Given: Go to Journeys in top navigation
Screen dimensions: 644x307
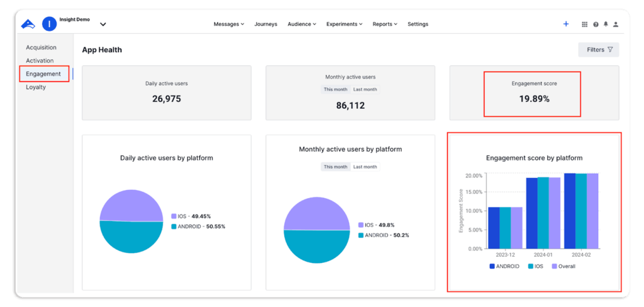Looking at the screenshot, I should (265, 25).
